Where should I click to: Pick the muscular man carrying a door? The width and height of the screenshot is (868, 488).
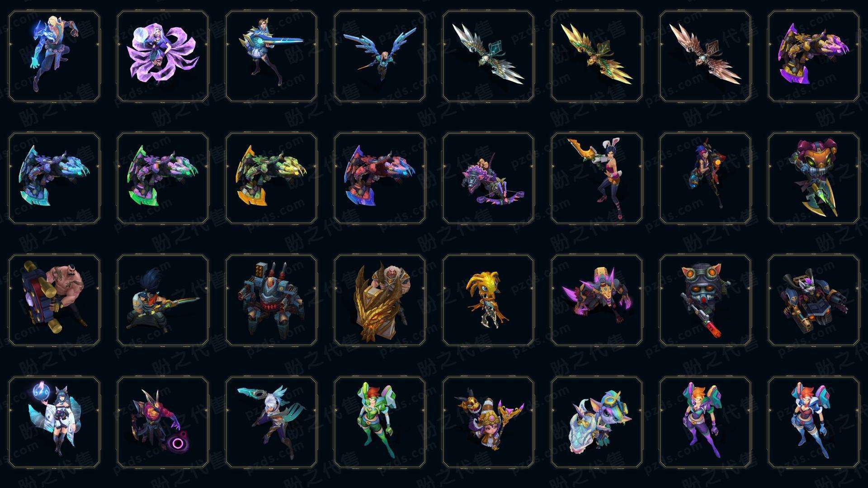coord(54,300)
